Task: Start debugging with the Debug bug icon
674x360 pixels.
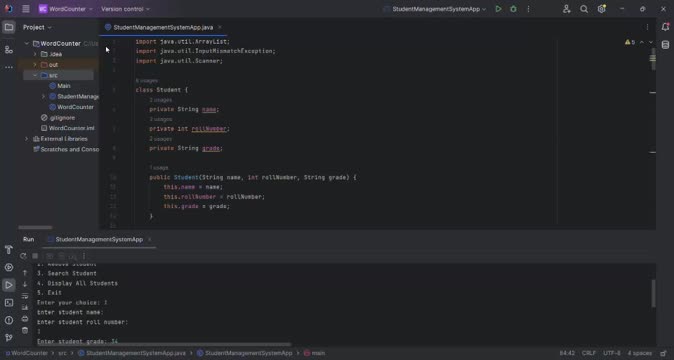Action: click(x=513, y=9)
